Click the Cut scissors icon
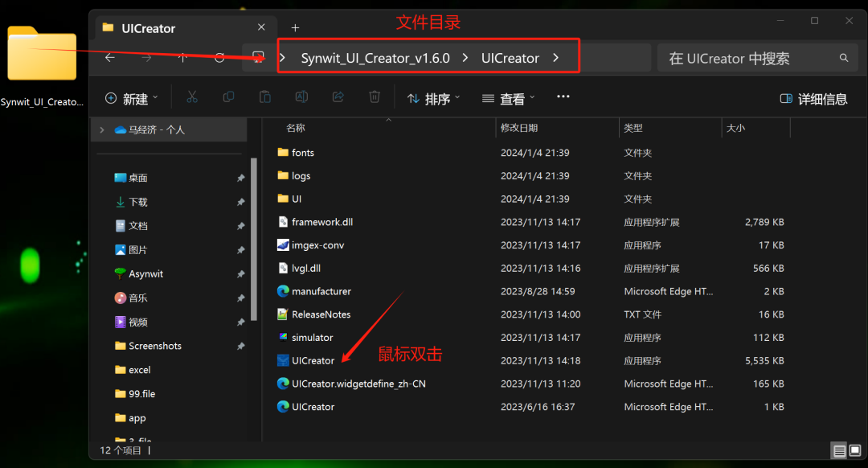868x468 pixels. coord(192,97)
